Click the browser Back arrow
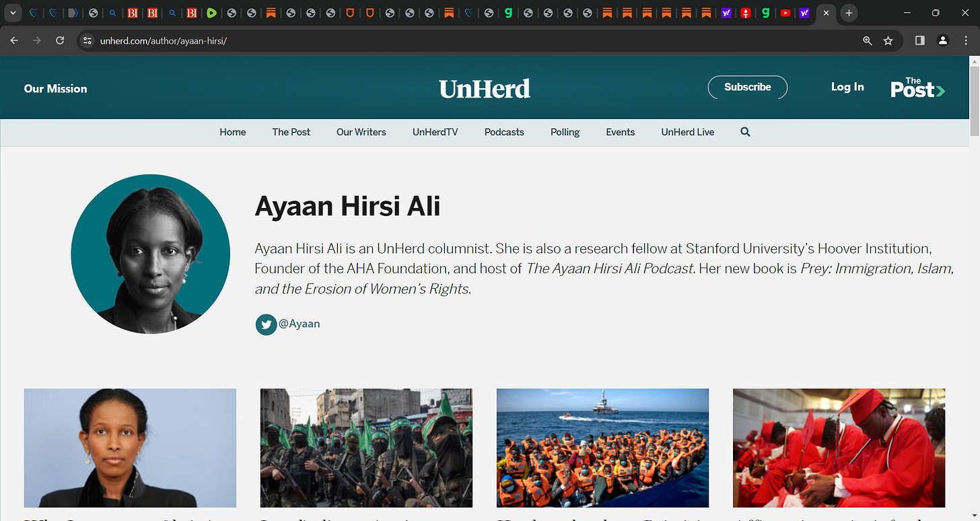 click(14, 40)
